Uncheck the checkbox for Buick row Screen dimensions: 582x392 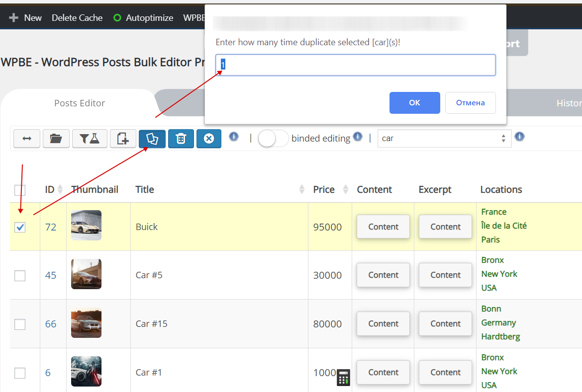coord(20,227)
